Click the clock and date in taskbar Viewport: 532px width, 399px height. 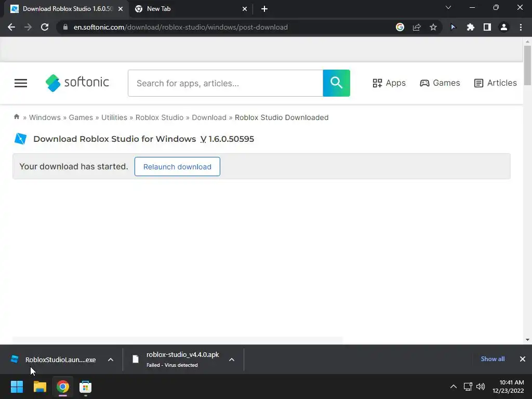pyautogui.click(x=508, y=387)
